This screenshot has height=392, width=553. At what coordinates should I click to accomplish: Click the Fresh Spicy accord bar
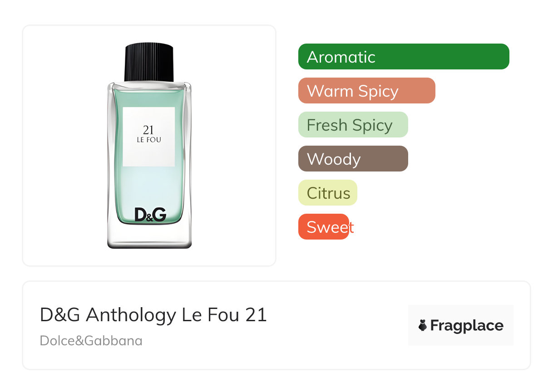point(353,125)
